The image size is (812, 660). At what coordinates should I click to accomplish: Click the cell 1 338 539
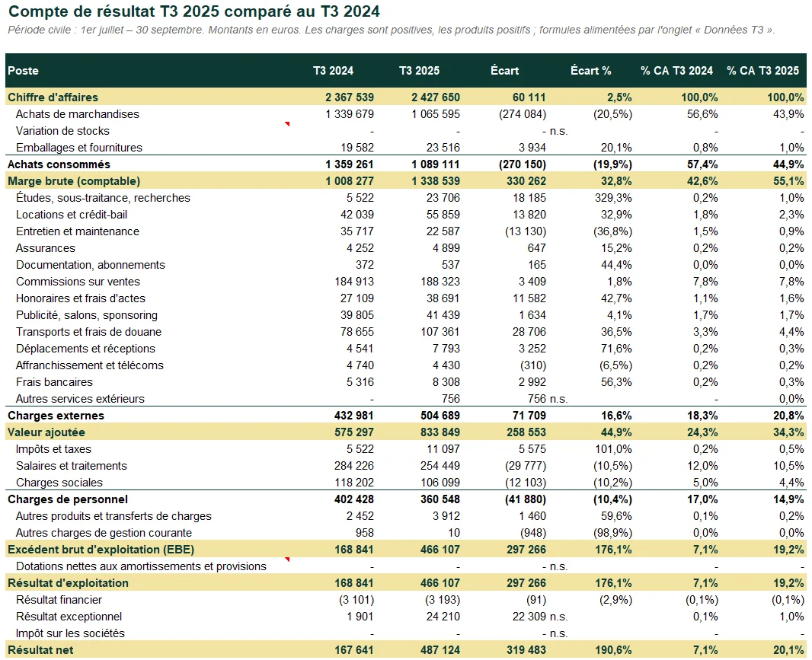point(436,181)
